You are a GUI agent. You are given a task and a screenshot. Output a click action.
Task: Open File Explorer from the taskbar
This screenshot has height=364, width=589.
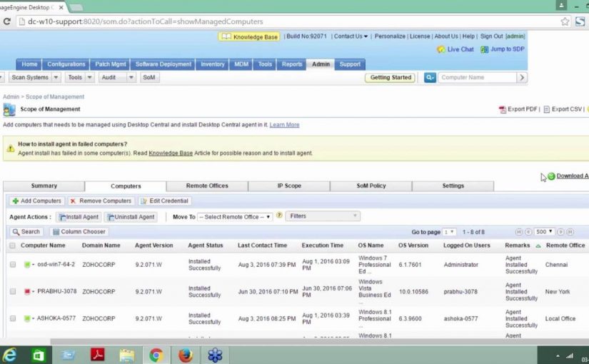click(x=126, y=355)
